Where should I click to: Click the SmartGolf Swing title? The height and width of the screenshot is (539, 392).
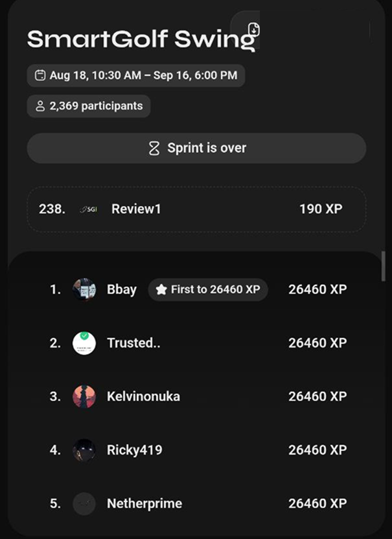coord(141,40)
